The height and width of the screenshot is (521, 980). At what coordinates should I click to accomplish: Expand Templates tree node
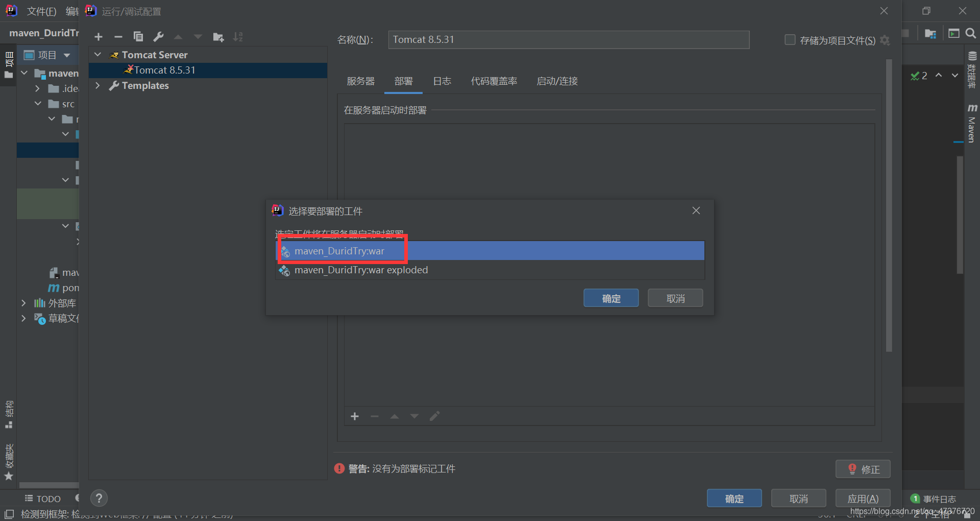click(98, 85)
